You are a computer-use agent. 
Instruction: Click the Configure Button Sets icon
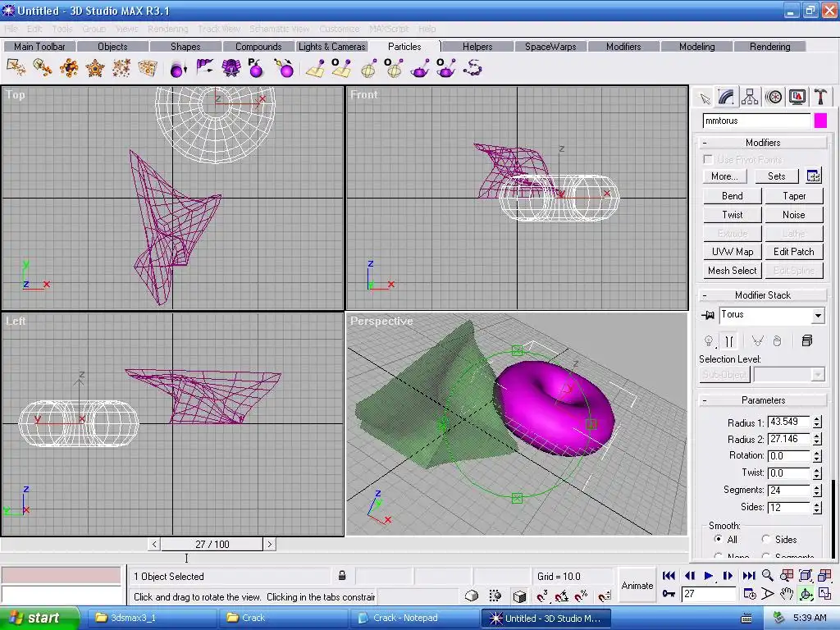click(x=813, y=176)
